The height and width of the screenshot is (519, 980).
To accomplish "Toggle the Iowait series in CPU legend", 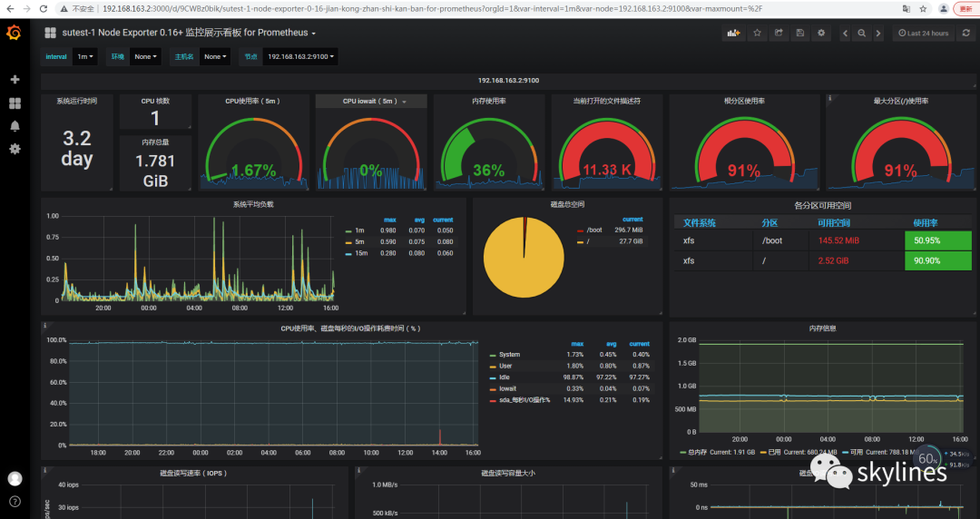I will [507, 388].
